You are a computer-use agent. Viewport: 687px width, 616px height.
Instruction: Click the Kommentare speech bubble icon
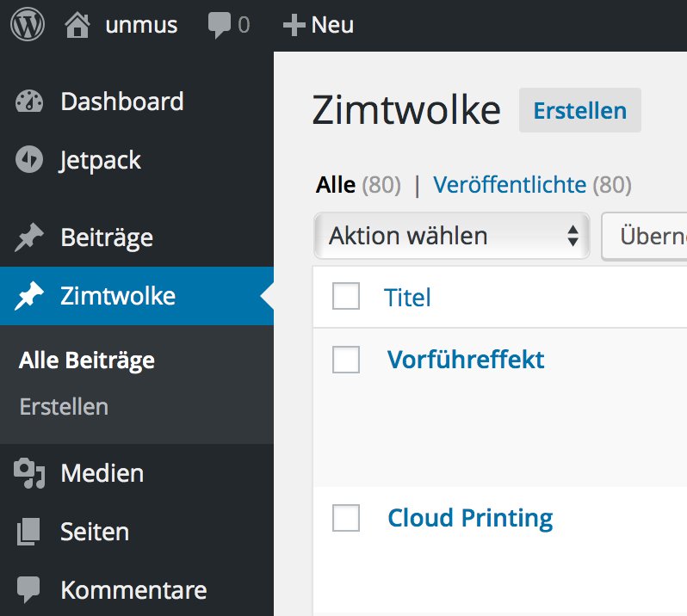tap(29, 591)
